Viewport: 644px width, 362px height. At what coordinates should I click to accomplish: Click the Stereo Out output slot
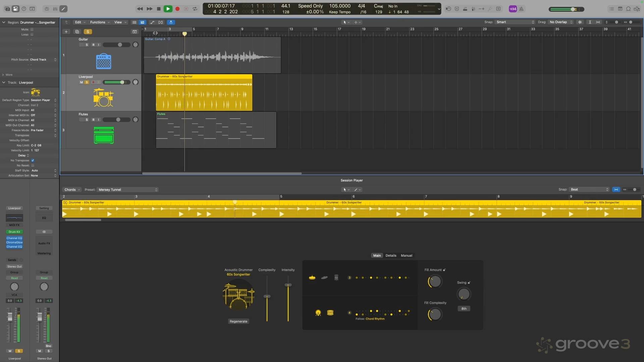point(14,266)
